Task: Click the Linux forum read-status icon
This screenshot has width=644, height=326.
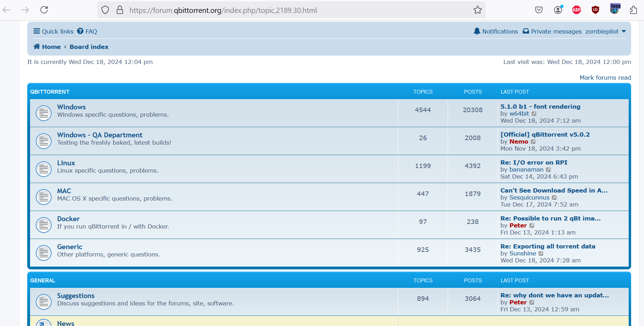Action: [44, 169]
